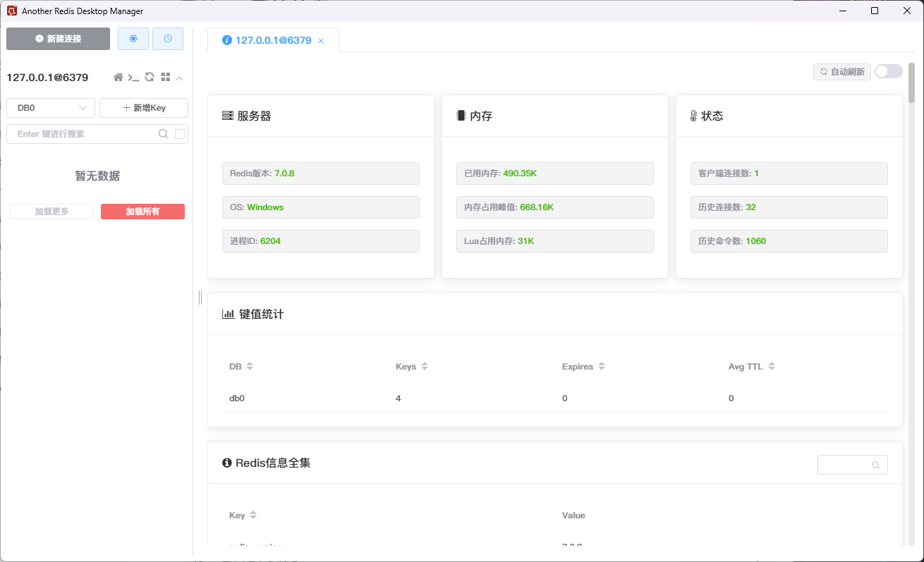
Task: Select the 127.0.0.1@6379 tab
Action: tap(273, 40)
